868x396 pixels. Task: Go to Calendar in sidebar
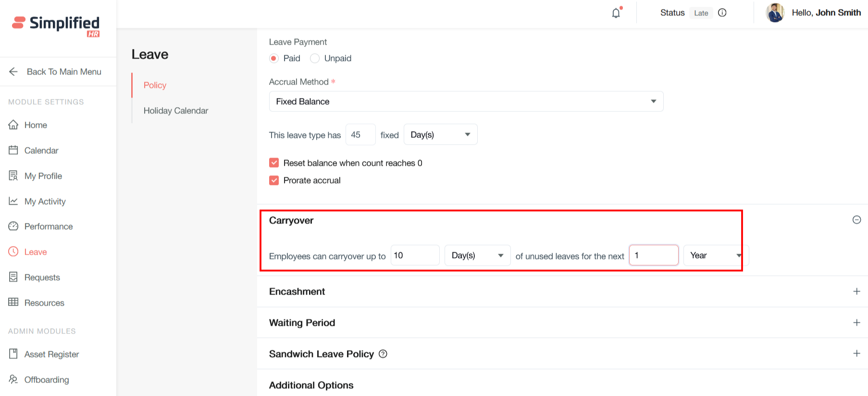tap(41, 150)
